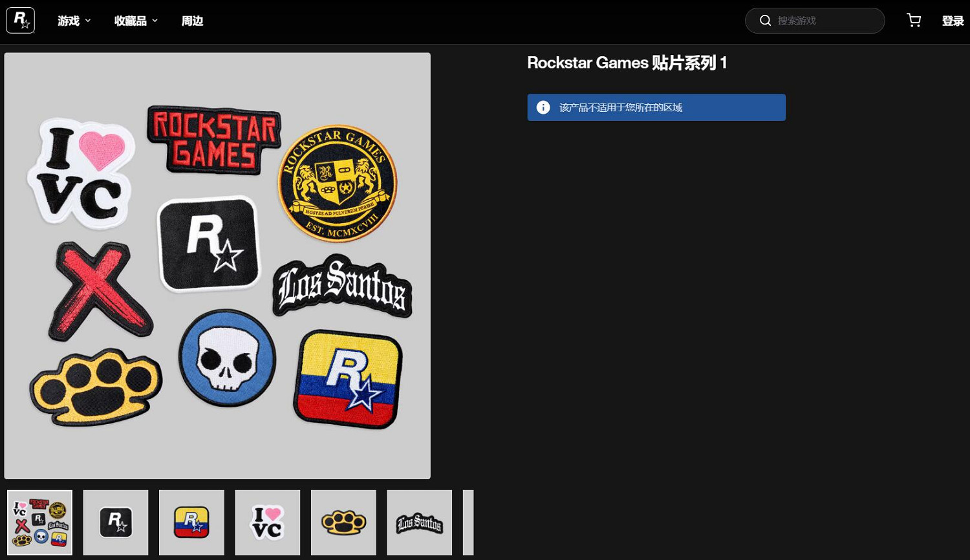Open the shopping cart
Image resolution: width=970 pixels, height=560 pixels.
914,20
